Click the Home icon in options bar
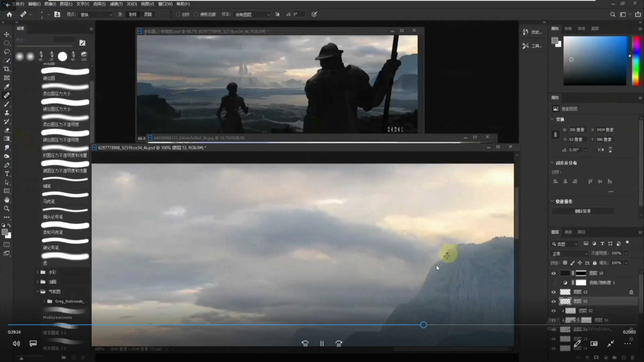This screenshot has height=362, width=644. pyautogui.click(x=9, y=14)
